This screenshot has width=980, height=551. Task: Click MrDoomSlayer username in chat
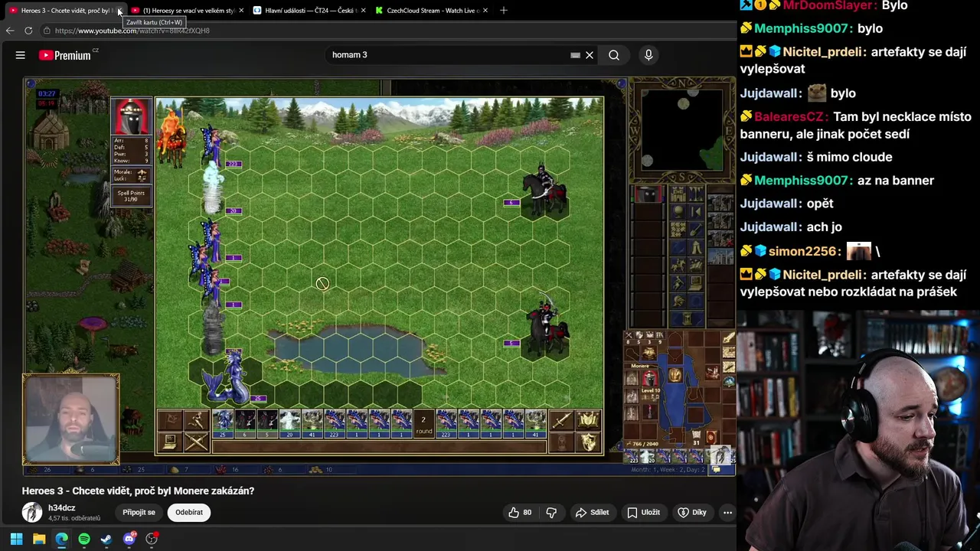point(828,5)
